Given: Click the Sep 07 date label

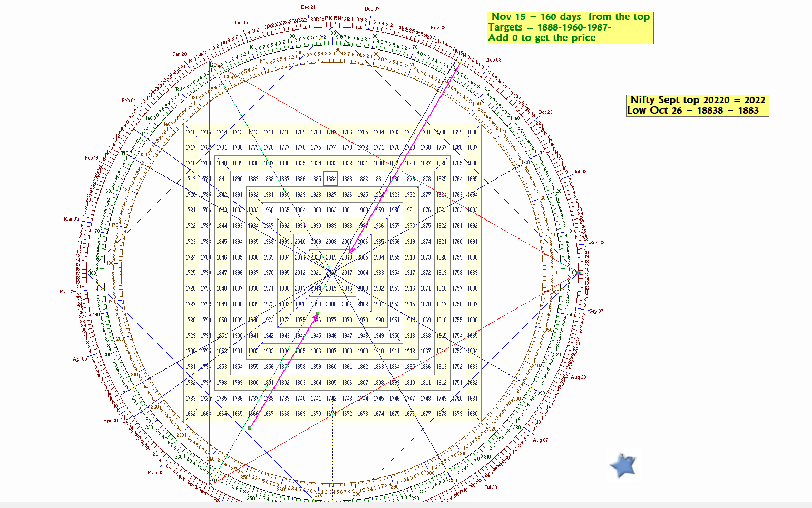Looking at the screenshot, I should click(596, 311).
